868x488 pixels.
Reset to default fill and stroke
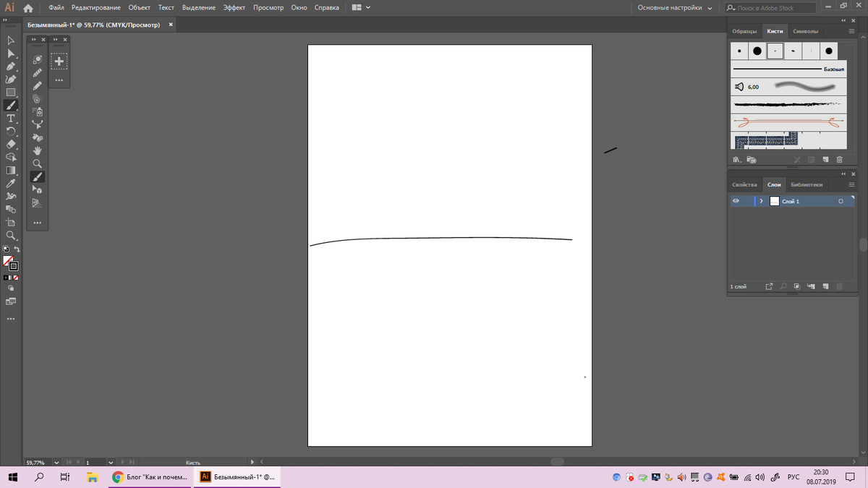(6, 249)
